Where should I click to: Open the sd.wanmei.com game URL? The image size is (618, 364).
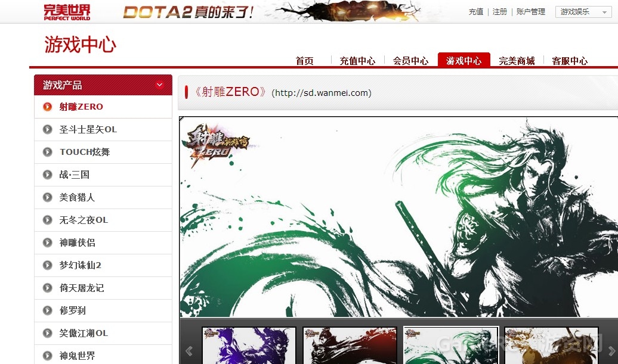tap(322, 93)
